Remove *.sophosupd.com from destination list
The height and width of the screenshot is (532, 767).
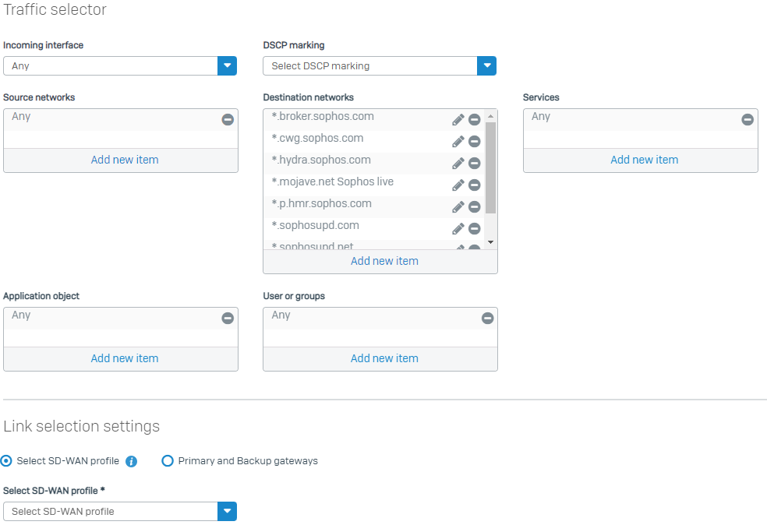474,229
